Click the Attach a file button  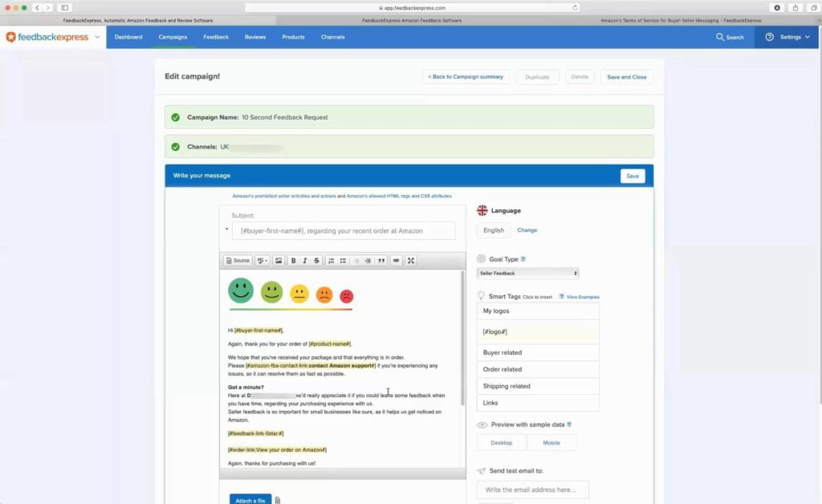250,500
